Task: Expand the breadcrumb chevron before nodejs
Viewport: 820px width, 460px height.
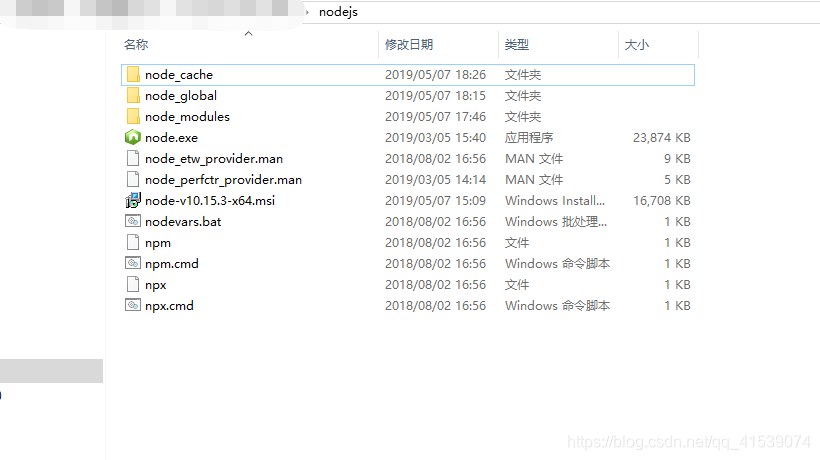Action: [x=307, y=12]
